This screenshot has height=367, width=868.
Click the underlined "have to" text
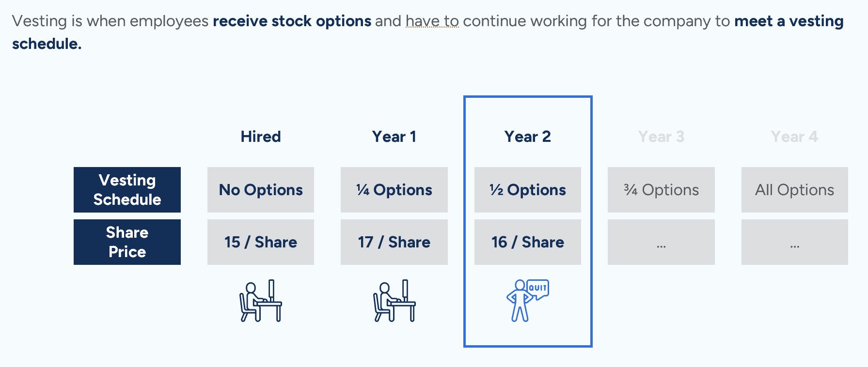click(432, 21)
